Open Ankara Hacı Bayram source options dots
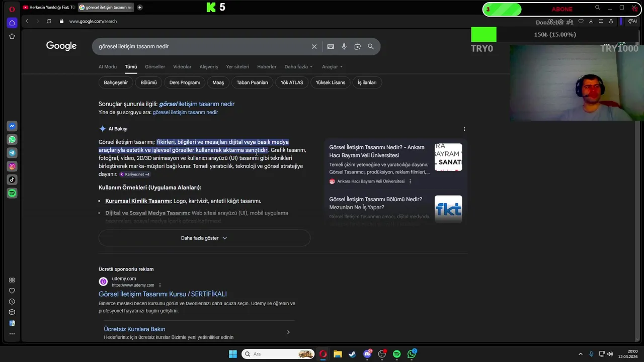 [x=410, y=182]
